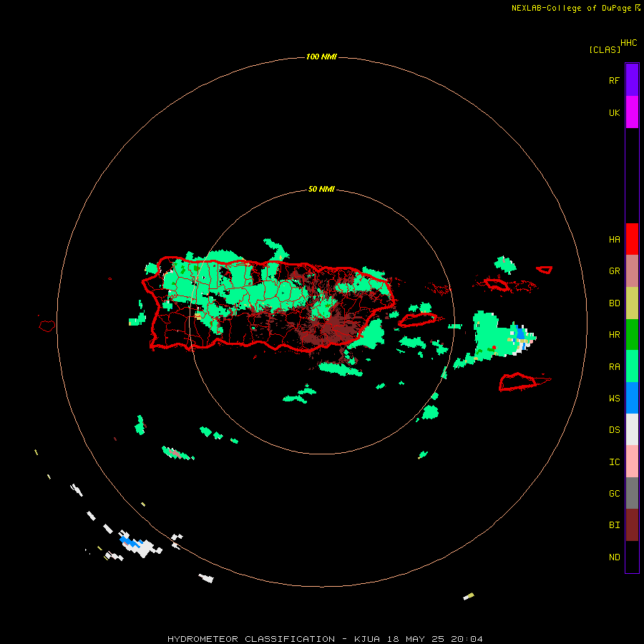Image resolution: width=644 pixels, height=644 pixels.
Task: Click the UK legend label
Action: tap(614, 112)
